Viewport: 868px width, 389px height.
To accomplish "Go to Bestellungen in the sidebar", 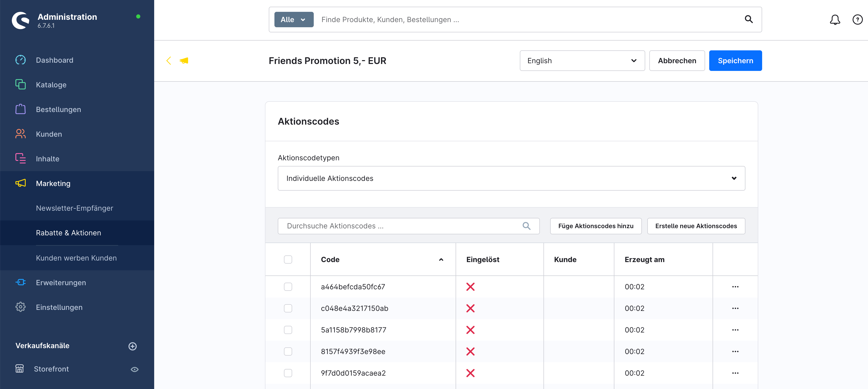I will tap(58, 109).
